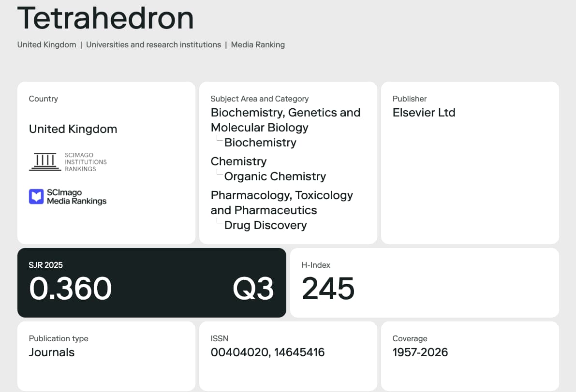The image size is (576, 392).
Task: Select the Biochemistry subcategory
Action: [260, 143]
